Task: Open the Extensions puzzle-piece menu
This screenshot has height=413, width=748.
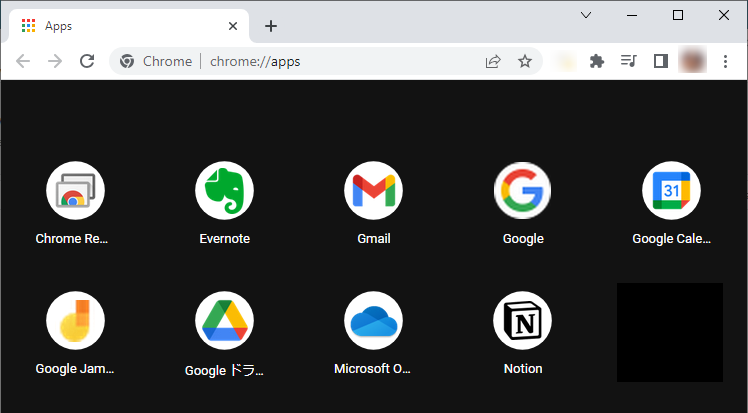Action: coord(597,61)
